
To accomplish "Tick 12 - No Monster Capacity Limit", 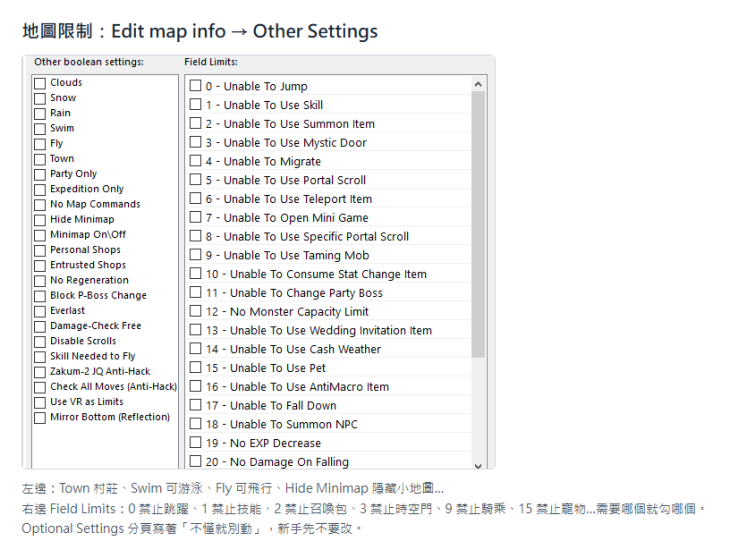I will (x=196, y=311).
